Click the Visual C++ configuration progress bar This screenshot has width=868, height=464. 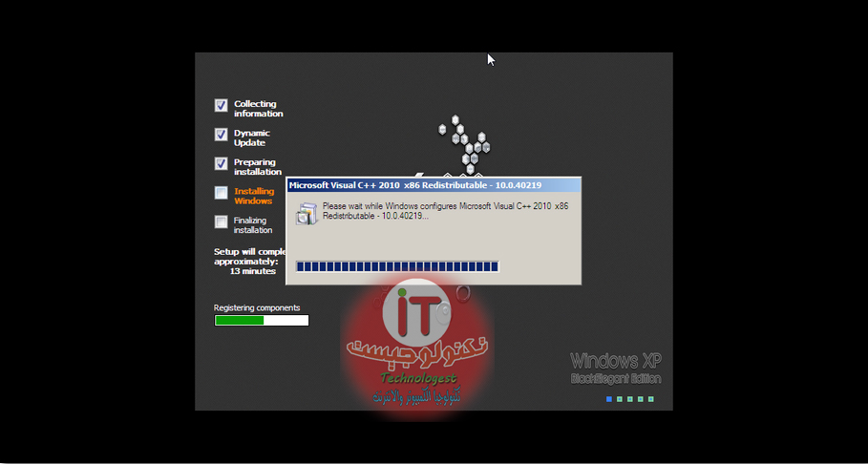397,267
